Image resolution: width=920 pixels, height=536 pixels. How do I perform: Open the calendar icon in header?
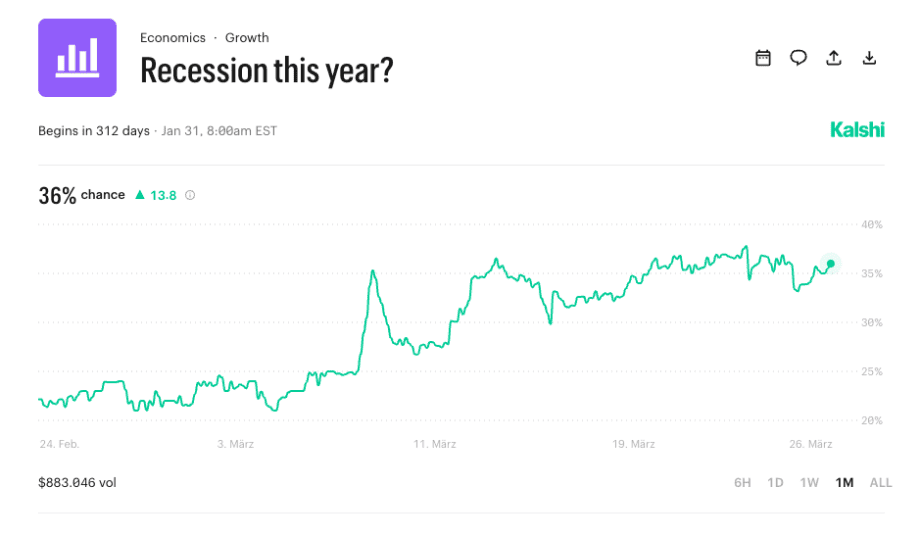[763, 58]
